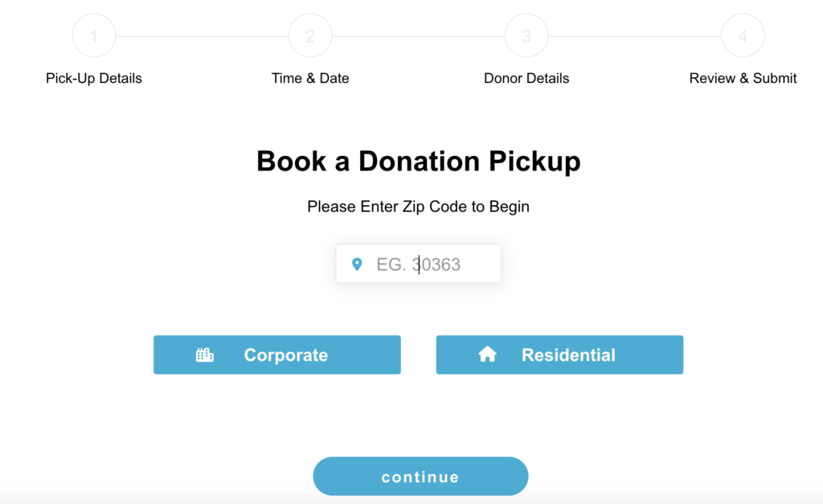The image size is (823, 504).
Task: Click the residential house icon
Action: point(487,354)
